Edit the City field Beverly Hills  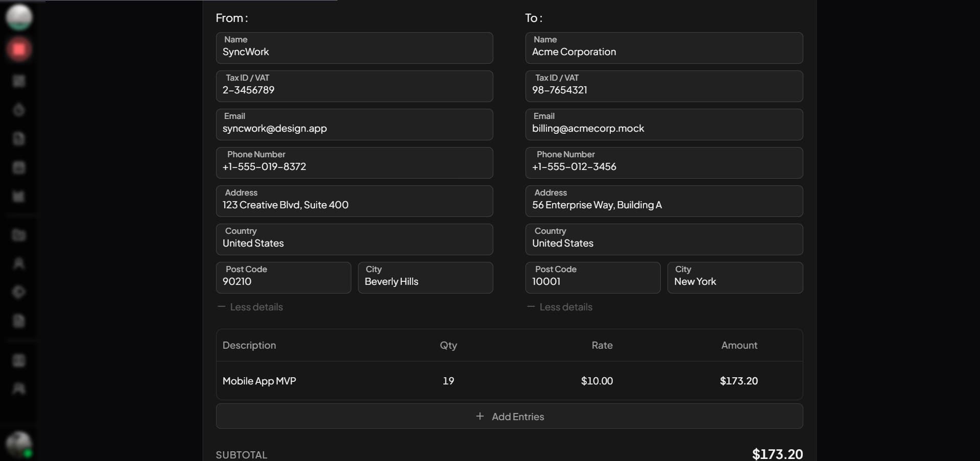pos(425,278)
